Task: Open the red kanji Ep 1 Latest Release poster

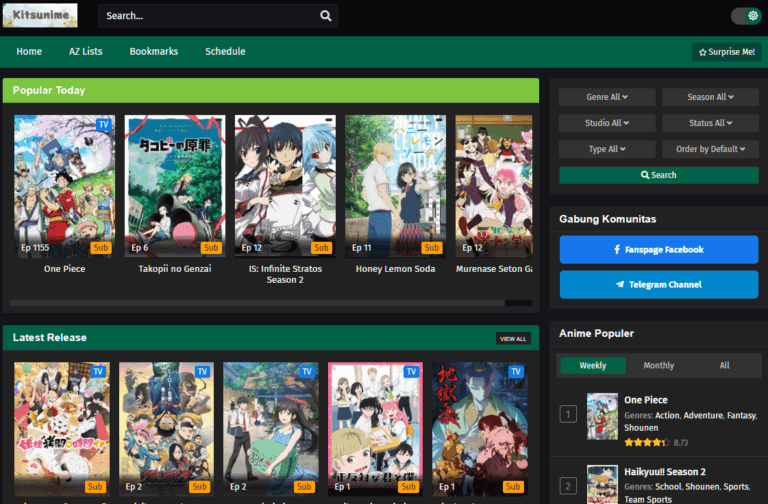Action: [480, 429]
